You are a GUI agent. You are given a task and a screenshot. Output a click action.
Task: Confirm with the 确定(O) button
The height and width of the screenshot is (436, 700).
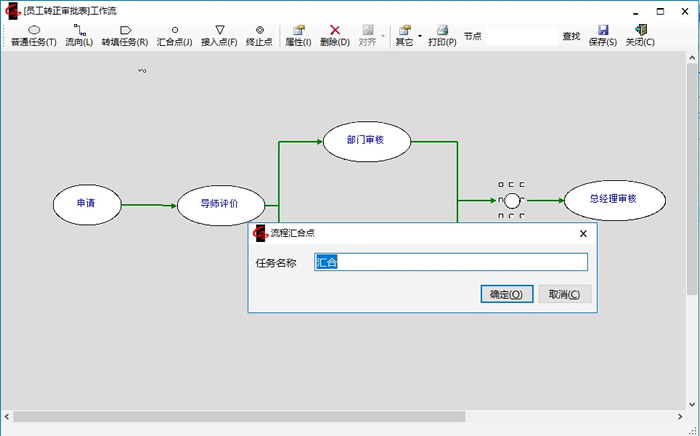506,294
